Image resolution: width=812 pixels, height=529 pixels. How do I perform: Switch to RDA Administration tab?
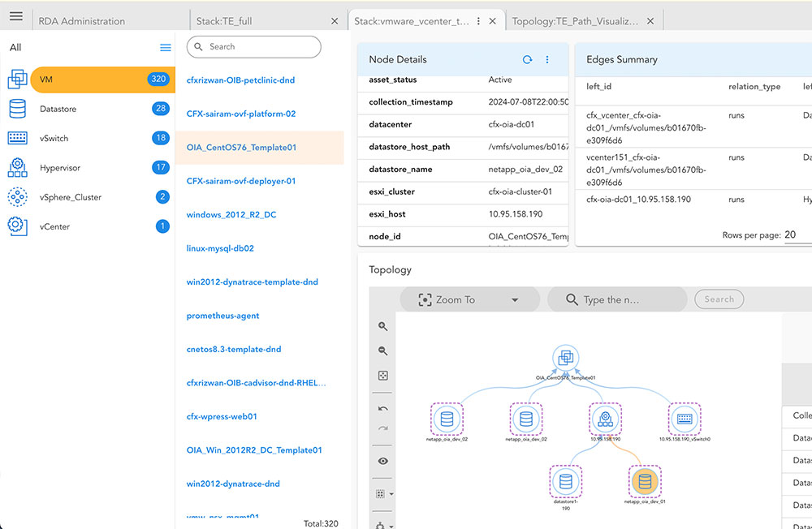(82, 21)
